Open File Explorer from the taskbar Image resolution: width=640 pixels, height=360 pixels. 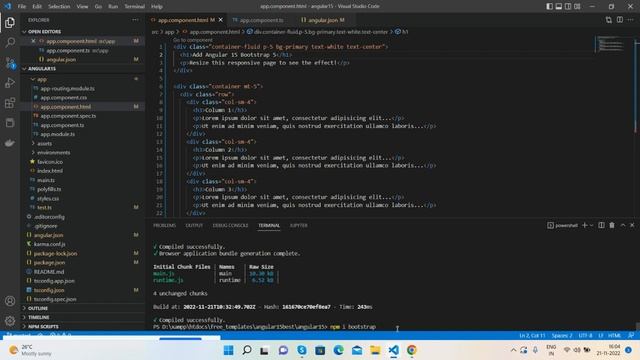tap(375, 350)
